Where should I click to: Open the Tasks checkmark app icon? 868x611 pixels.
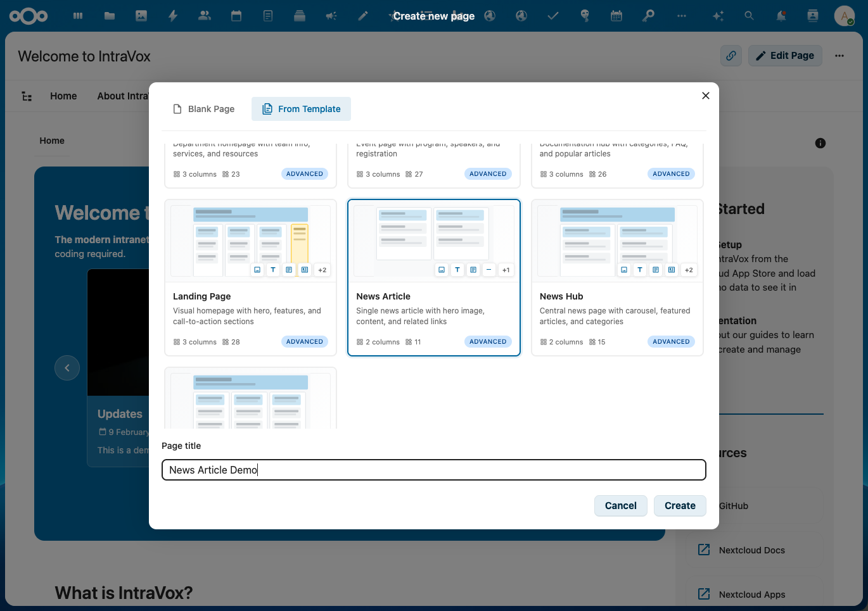[552, 15]
